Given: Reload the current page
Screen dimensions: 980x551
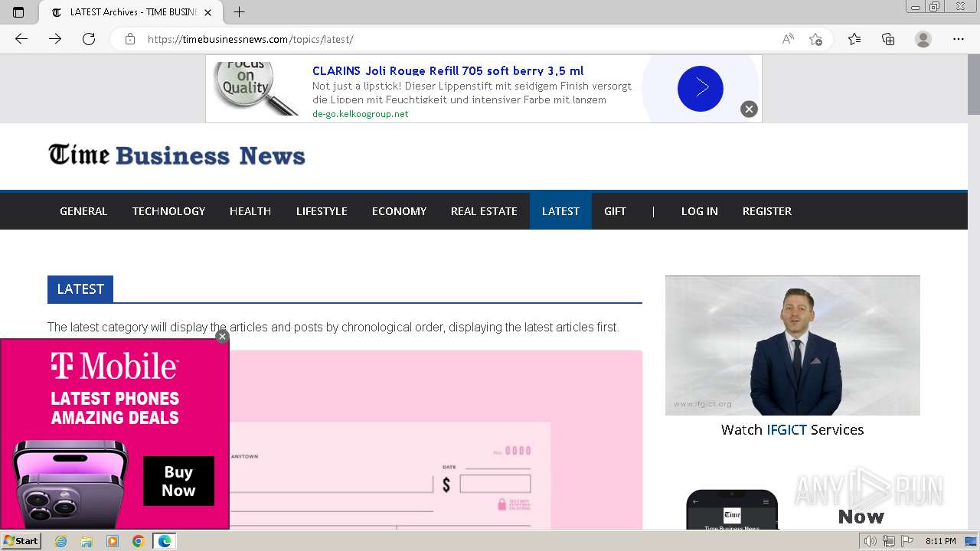Looking at the screenshot, I should click(x=89, y=39).
